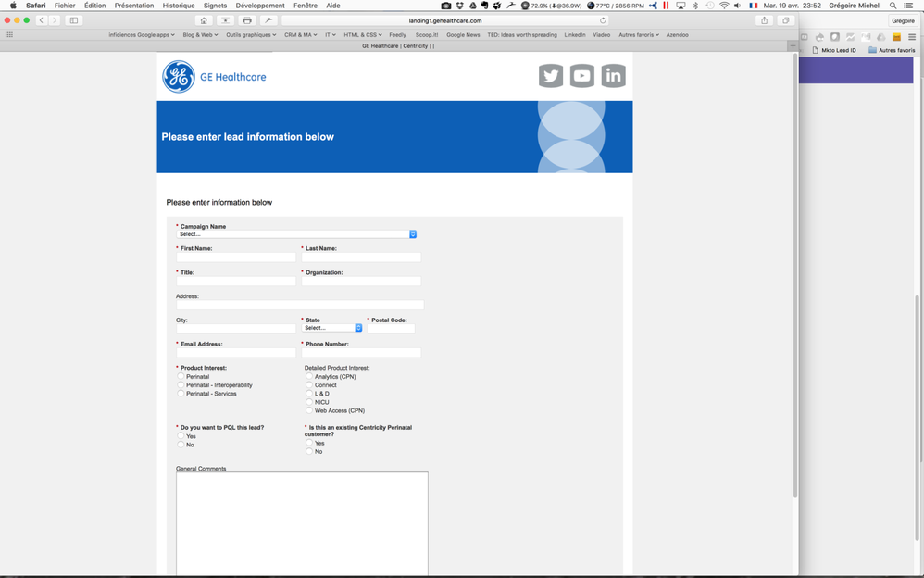Screen dimensions: 924x578
Task: Select Yes for PQL this lead
Action: [181, 436]
